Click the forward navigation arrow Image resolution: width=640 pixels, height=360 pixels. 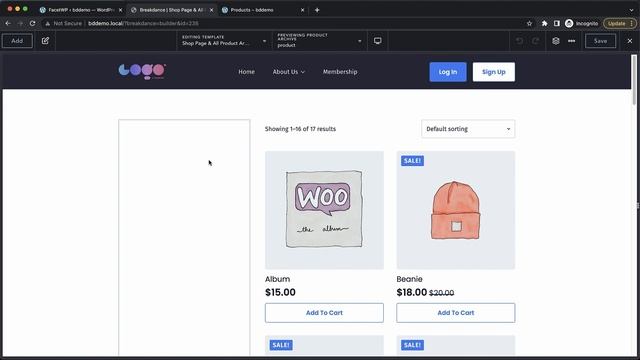pos(20,23)
